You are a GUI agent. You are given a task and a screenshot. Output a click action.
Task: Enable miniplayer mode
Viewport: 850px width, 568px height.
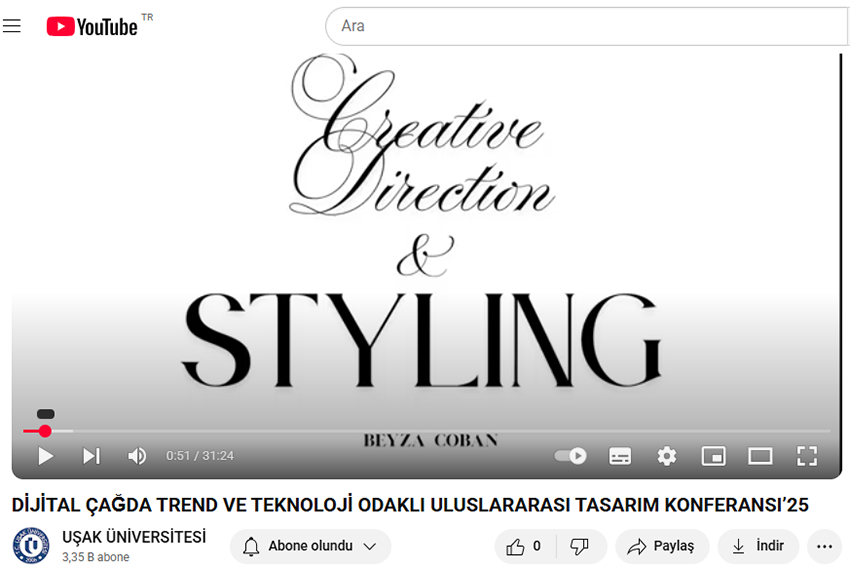[713, 456]
